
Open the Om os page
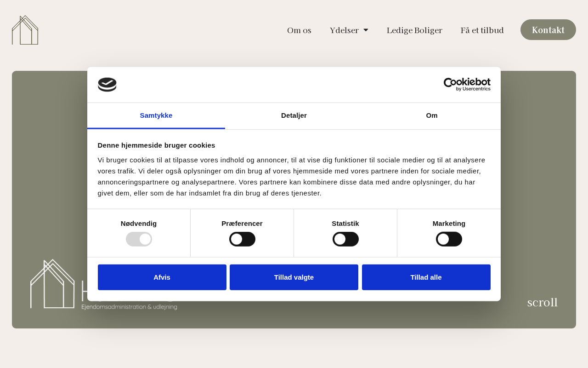299,30
